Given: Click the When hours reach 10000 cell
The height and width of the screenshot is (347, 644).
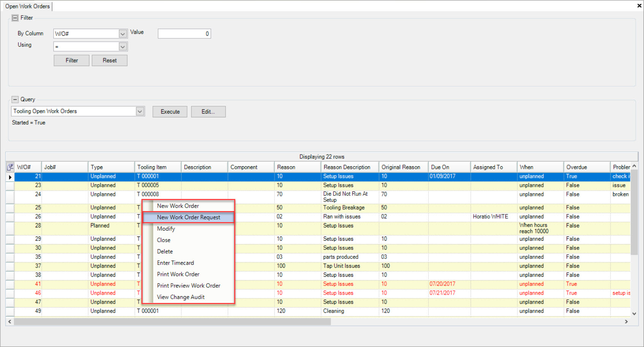Looking at the screenshot, I should tap(541, 228).
